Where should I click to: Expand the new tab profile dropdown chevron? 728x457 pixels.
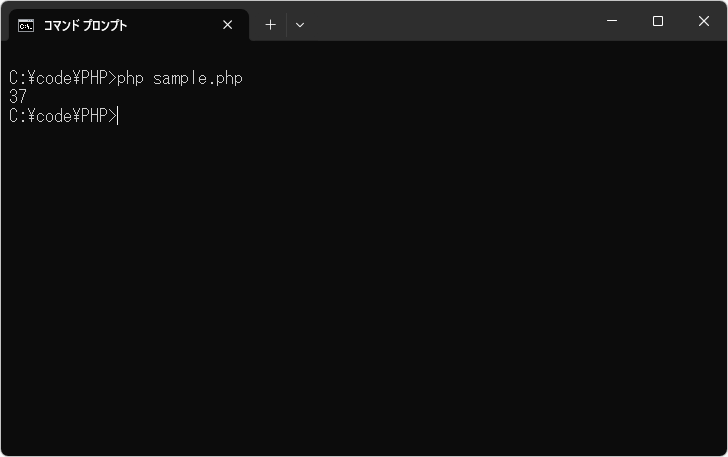[x=299, y=25]
